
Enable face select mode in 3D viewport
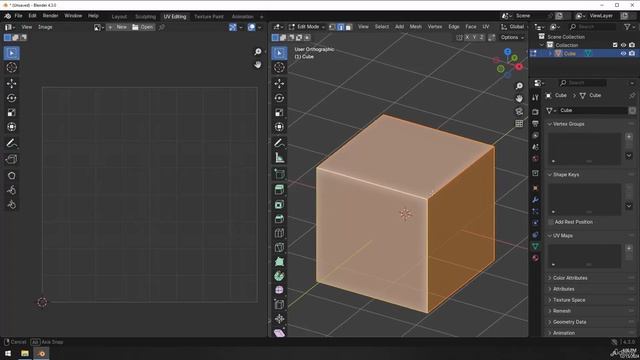click(x=348, y=27)
